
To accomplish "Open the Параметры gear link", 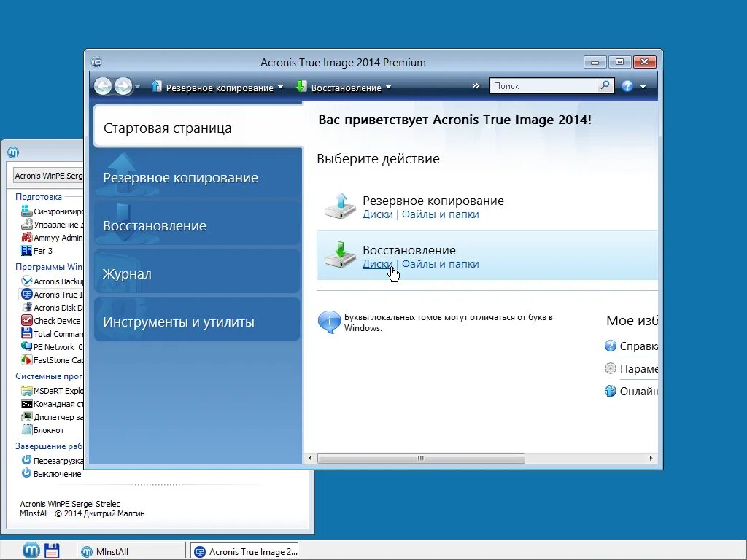I will click(x=631, y=368).
